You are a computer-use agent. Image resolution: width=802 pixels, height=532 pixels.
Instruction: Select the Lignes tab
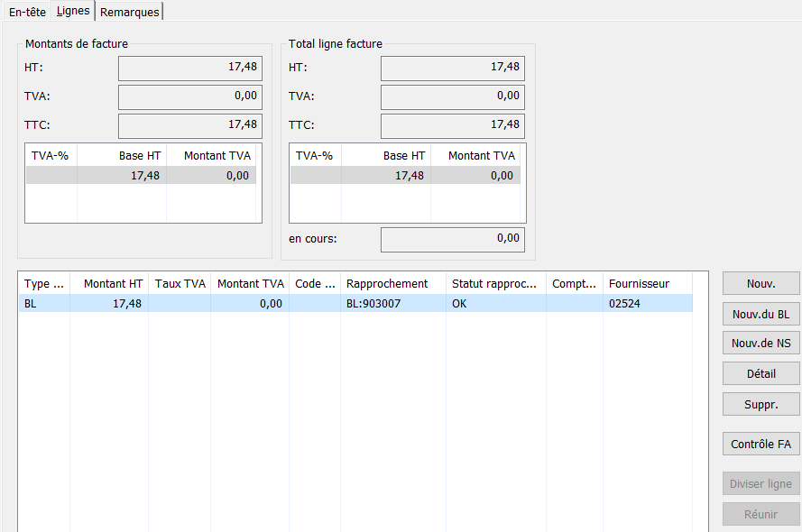point(73,11)
